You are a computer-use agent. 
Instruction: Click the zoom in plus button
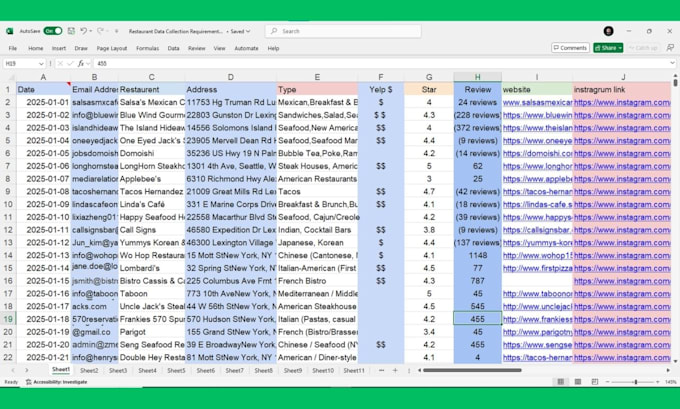tap(657, 382)
